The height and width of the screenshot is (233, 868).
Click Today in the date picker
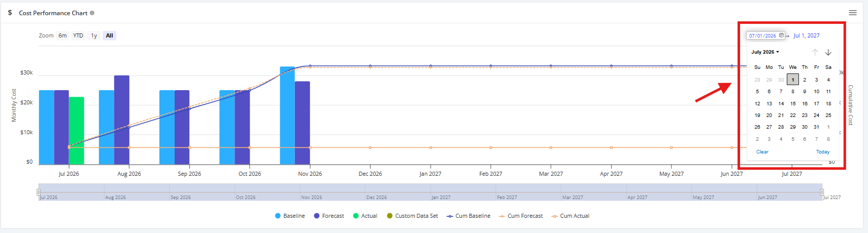click(823, 152)
